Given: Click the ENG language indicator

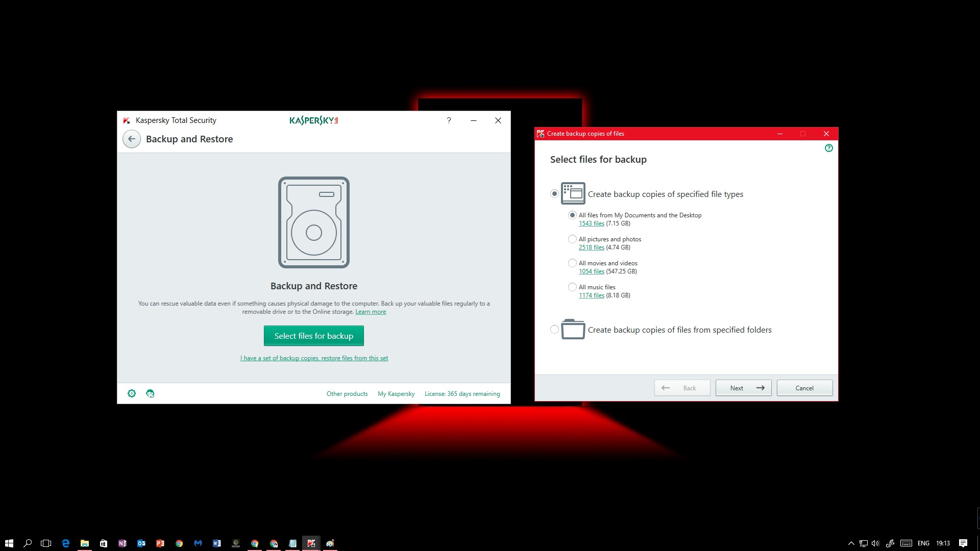Looking at the screenshot, I should 923,543.
